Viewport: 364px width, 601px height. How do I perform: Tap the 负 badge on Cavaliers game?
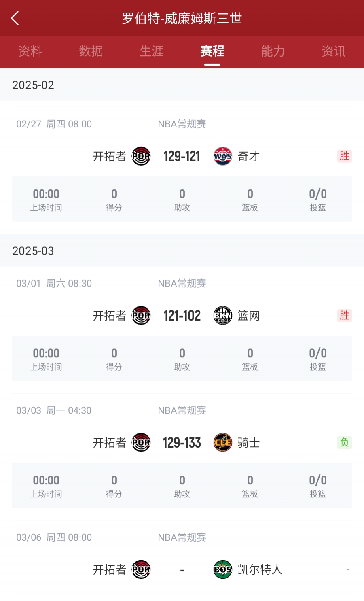344,442
